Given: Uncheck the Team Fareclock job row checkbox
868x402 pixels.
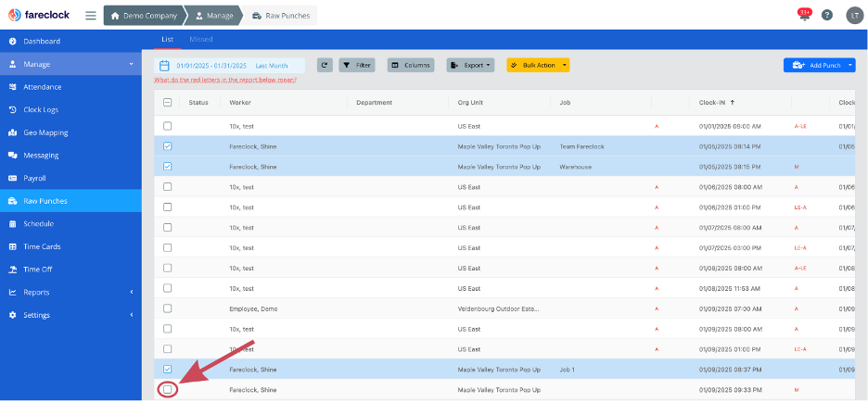Looking at the screenshot, I should pos(168,146).
